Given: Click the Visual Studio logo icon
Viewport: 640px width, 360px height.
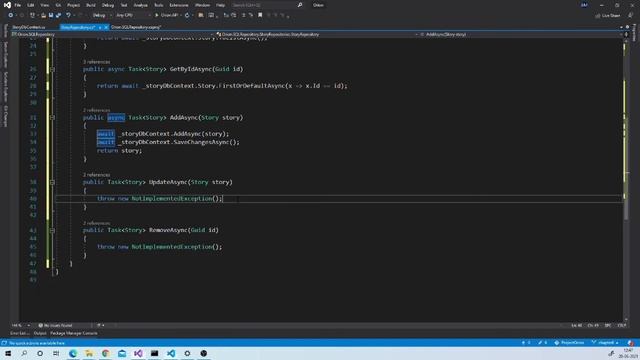Looking at the screenshot, I should (x=7, y=5).
